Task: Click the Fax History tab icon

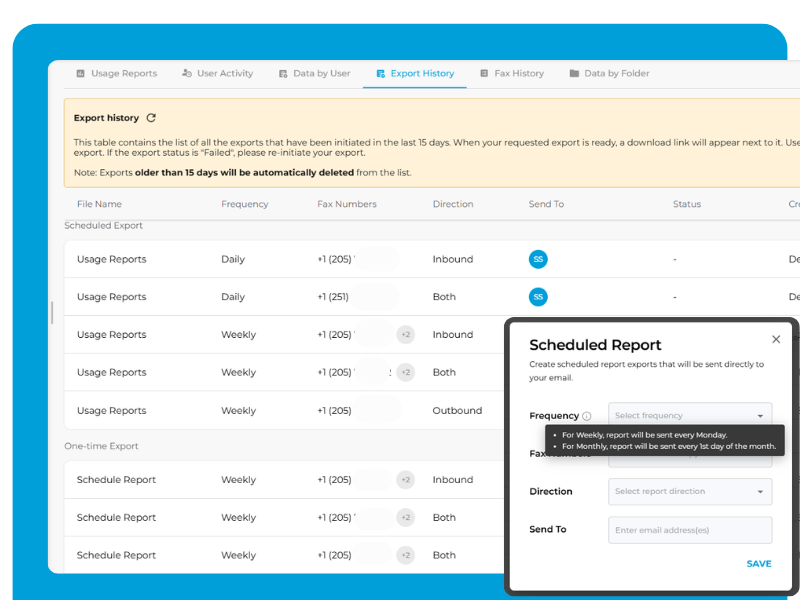Action: tap(484, 73)
